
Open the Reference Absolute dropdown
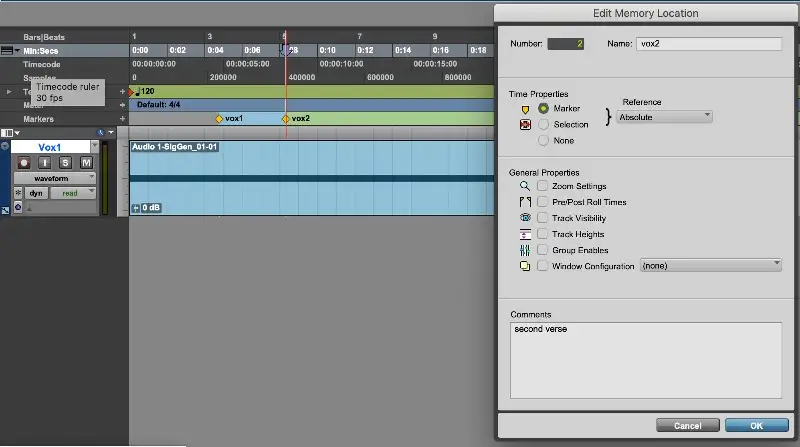[x=664, y=117]
